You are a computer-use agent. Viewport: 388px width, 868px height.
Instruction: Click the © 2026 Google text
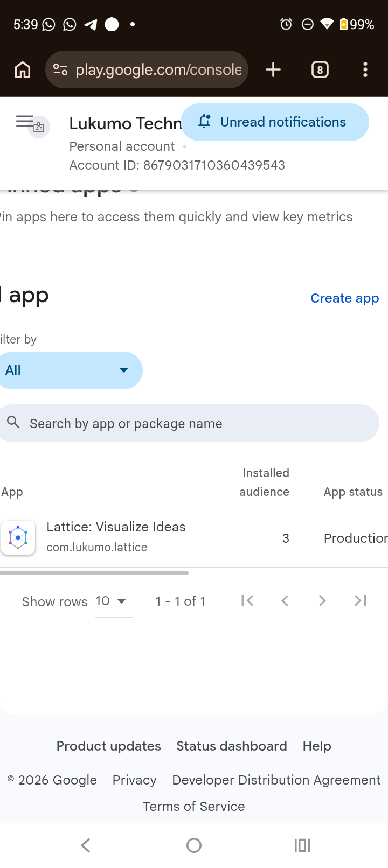[52, 780]
